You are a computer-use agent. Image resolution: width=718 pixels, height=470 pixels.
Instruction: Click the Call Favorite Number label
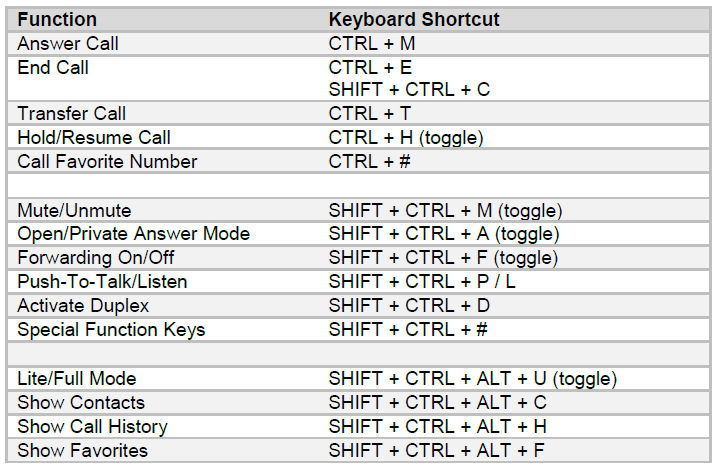[x=107, y=162]
